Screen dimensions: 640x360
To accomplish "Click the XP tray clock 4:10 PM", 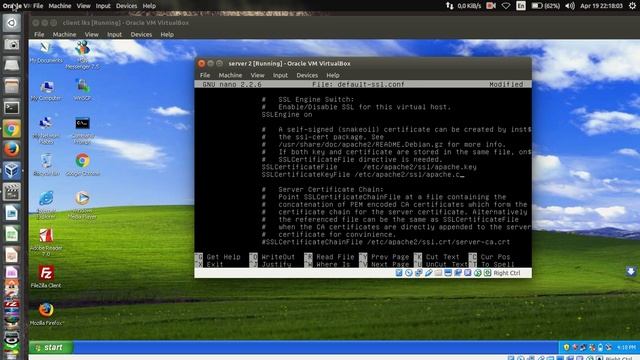I will click(x=627, y=347).
